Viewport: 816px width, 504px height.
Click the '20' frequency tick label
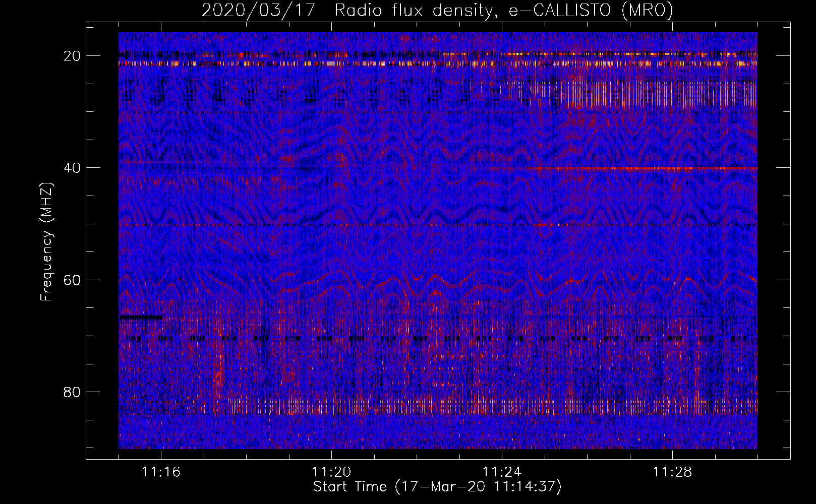(73, 56)
